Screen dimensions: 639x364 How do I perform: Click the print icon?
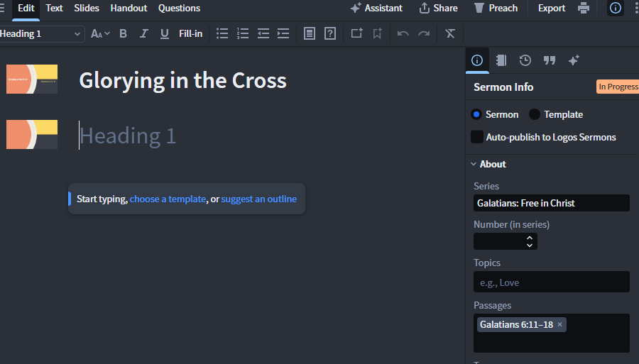click(x=584, y=8)
